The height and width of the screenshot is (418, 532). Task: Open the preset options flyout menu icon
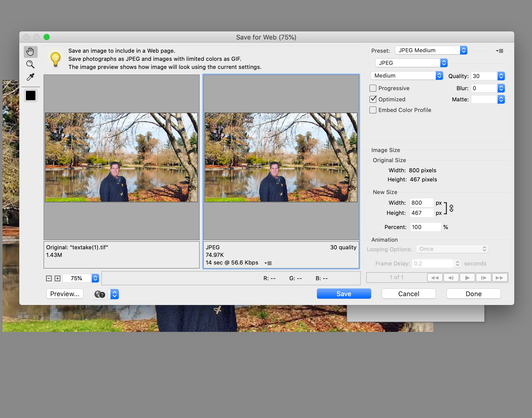(x=500, y=51)
